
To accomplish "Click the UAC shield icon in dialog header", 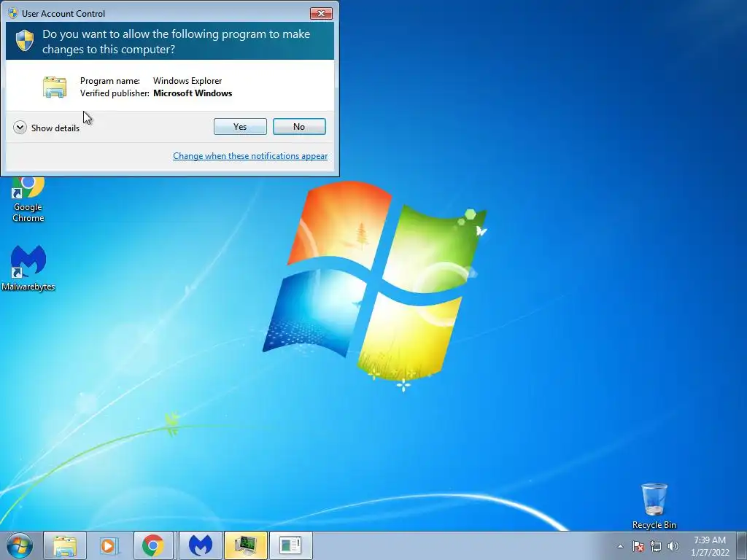I will 25,41.
